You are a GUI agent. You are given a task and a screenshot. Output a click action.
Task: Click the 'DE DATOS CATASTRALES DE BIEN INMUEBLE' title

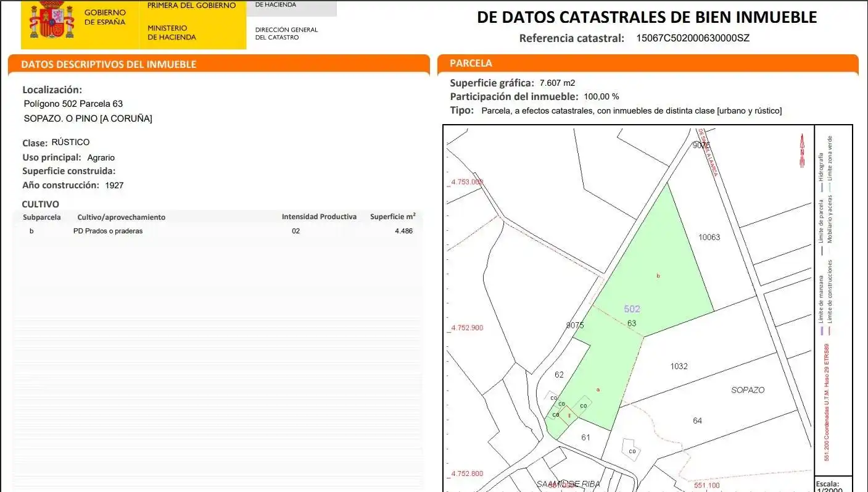[x=647, y=17]
